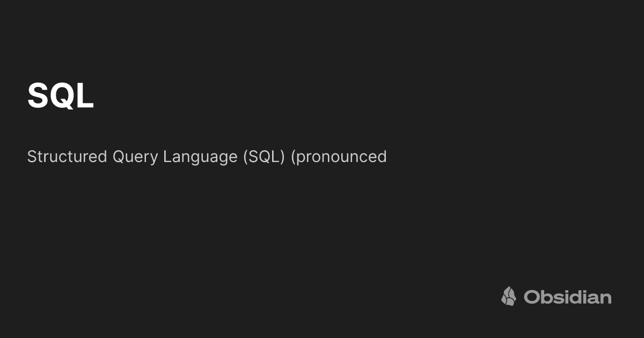Click the capital L of Language

[x=167, y=157]
